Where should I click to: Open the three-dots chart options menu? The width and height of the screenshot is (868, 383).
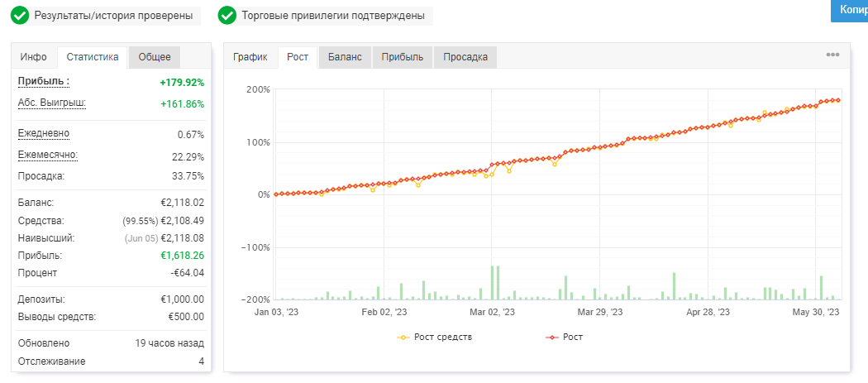pyautogui.click(x=832, y=55)
